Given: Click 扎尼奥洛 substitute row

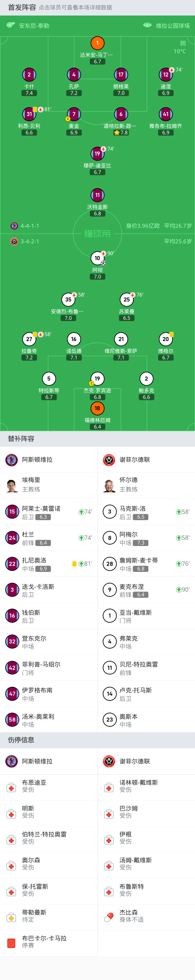Looking at the screenshot, I should click(49, 563).
